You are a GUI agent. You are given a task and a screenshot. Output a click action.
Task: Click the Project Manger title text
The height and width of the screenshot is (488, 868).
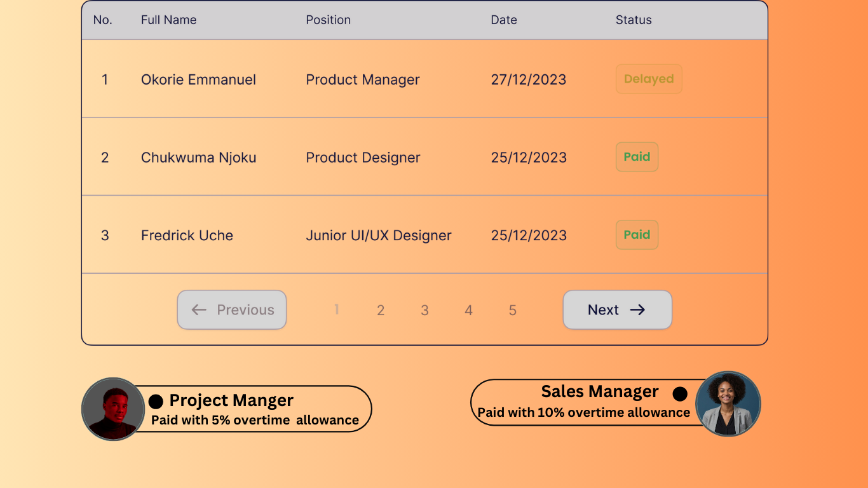tap(231, 400)
